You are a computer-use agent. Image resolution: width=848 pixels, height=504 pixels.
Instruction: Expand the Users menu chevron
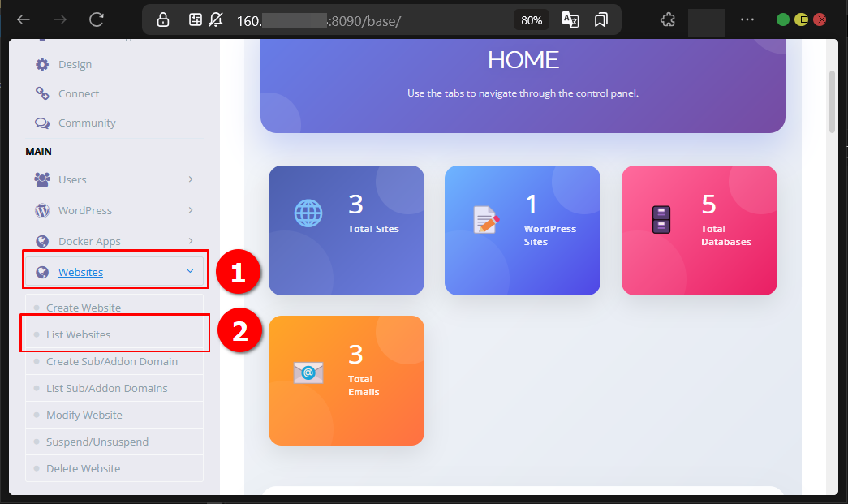[x=191, y=179]
